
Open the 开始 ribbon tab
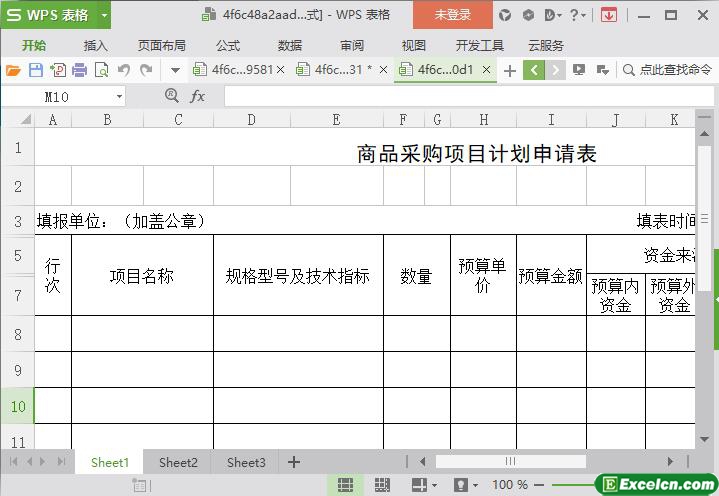[x=34, y=45]
